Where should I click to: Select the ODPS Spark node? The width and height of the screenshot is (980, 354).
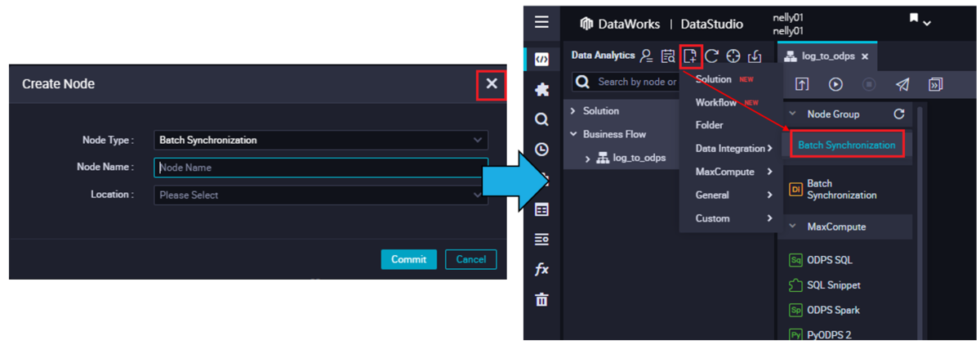click(824, 310)
